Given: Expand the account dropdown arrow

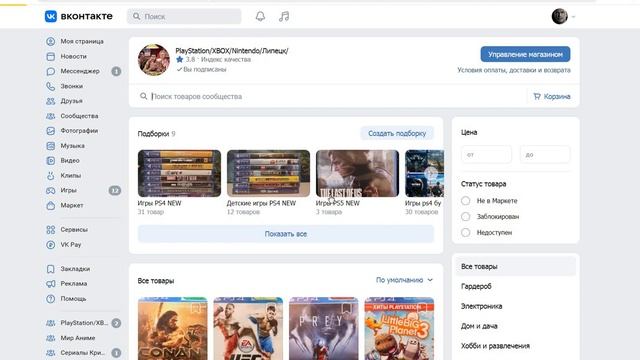Looking at the screenshot, I should point(573,17).
